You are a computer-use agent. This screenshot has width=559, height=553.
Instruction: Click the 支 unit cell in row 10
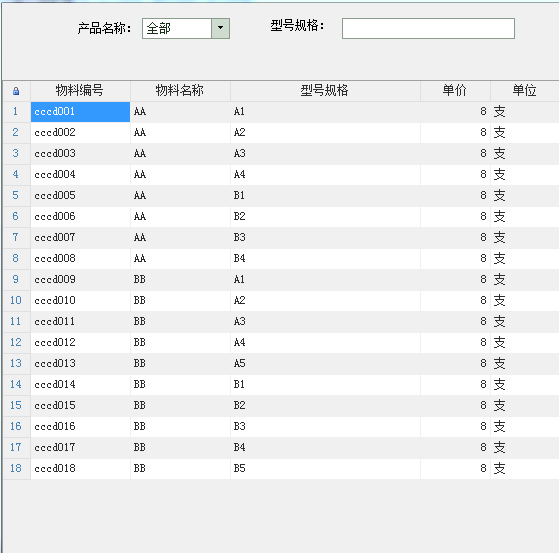click(x=525, y=301)
